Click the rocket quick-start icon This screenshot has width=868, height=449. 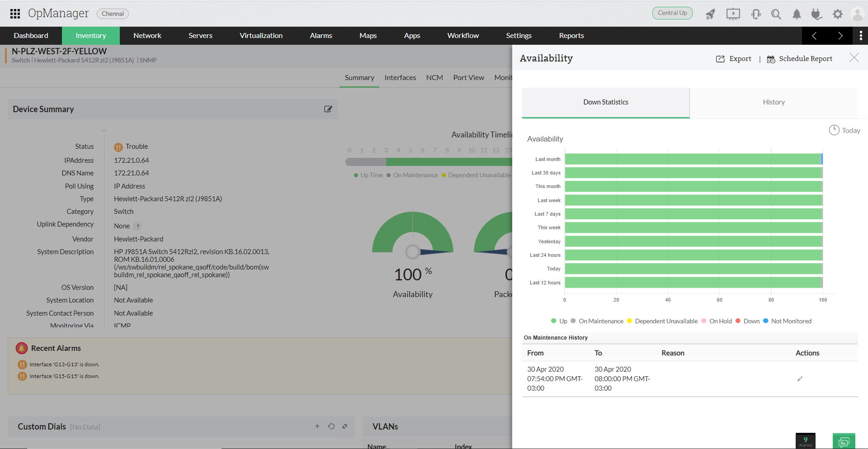pyautogui.click(x=710, y=14)
